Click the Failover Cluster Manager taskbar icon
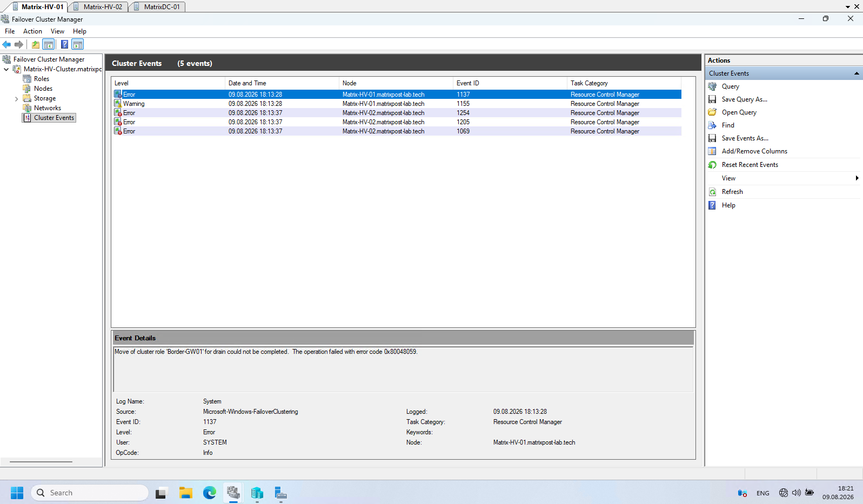This screenshot has width=863, height=504. (233, 493)
